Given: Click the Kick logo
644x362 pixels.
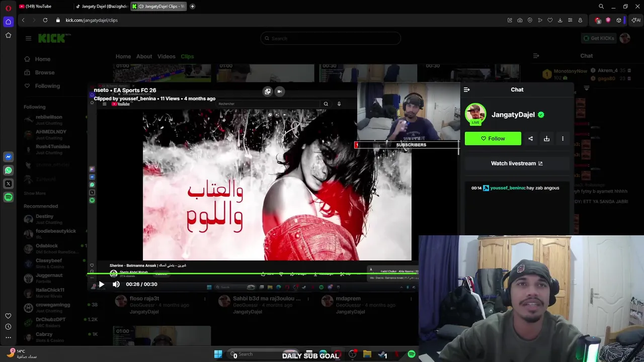Looking at the screenshot, I should click(x=54, y=38).
